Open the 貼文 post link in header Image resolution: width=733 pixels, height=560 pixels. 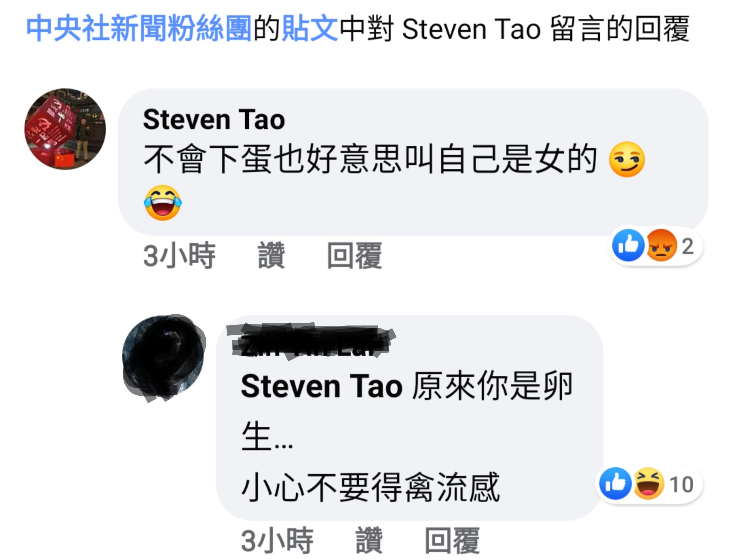coord(309,29)
